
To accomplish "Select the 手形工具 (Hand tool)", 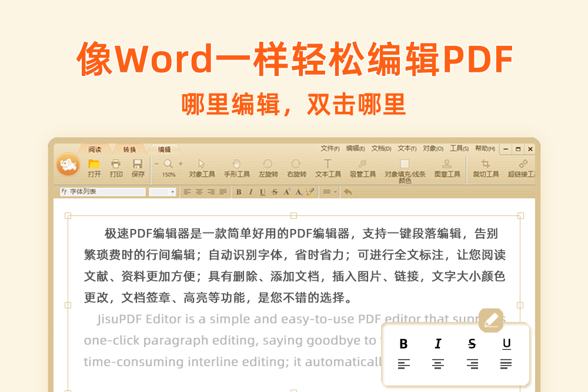I will click(x=236, y=165).
